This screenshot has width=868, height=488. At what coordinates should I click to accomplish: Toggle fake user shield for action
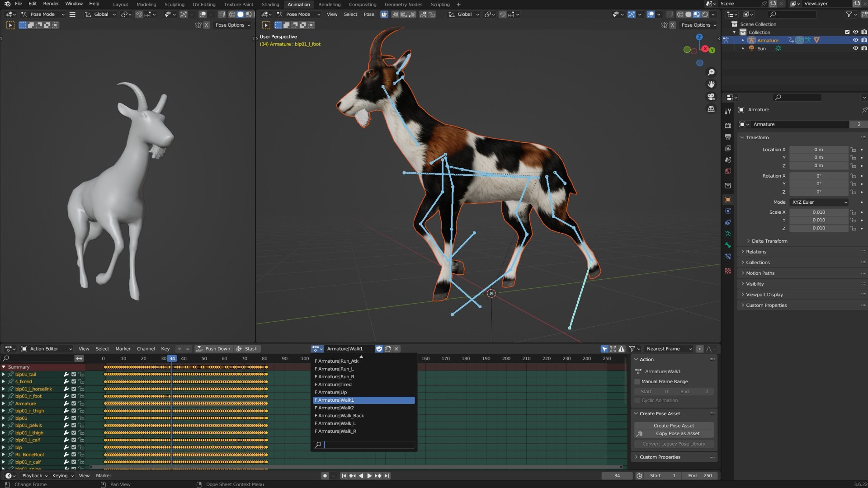379,349
